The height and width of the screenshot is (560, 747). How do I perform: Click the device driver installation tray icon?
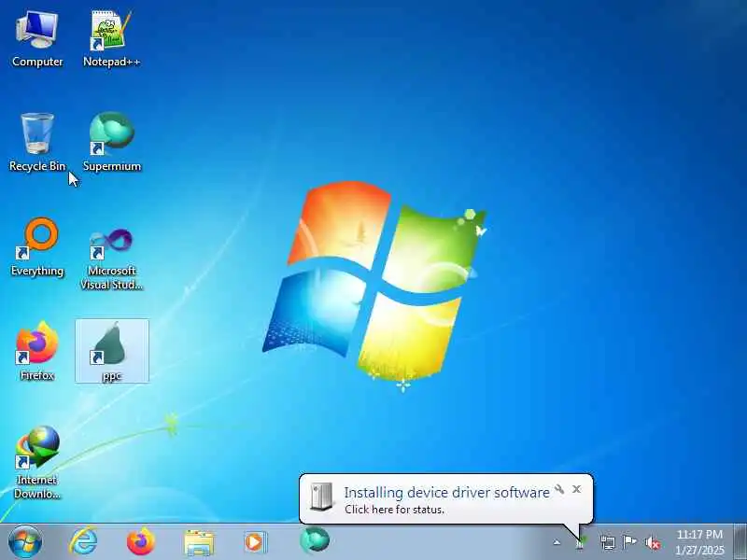point(581,542)
